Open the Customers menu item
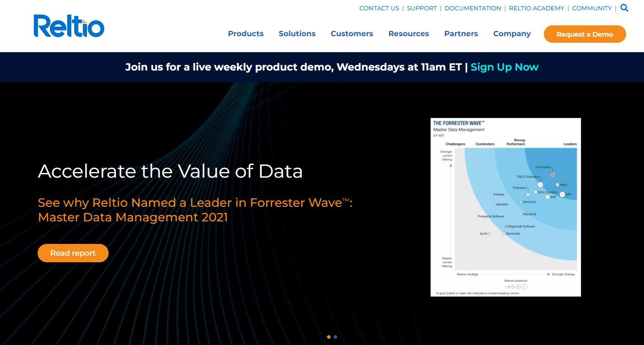Viewport: 644px width, 345px height. 352,34
